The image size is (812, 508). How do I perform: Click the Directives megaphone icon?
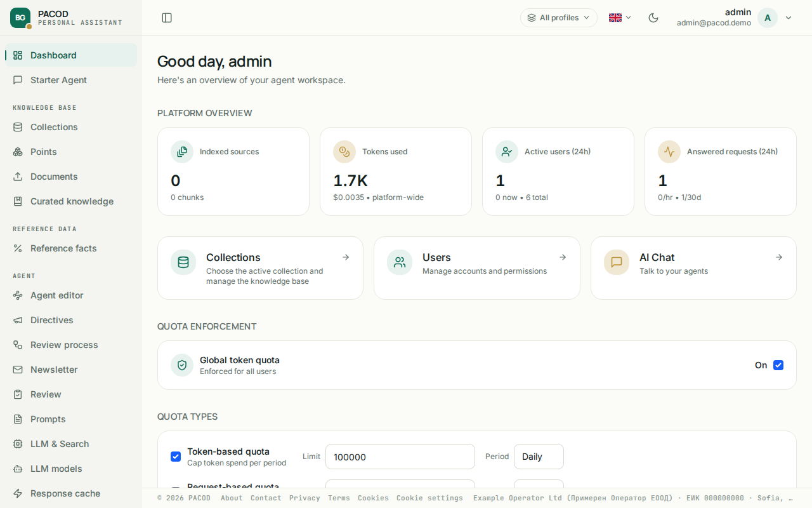tap(18, 320)
